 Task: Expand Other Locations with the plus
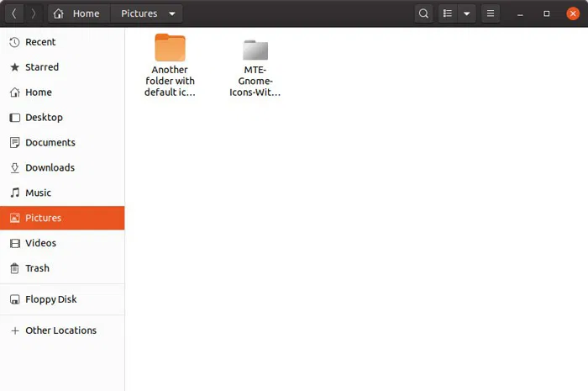point(15,330)
